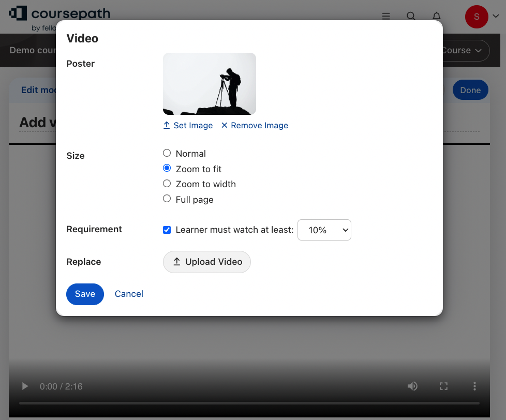This screenshot has width=506, height=420.
Task: Click the video progress bar
Action: (249, 403)
